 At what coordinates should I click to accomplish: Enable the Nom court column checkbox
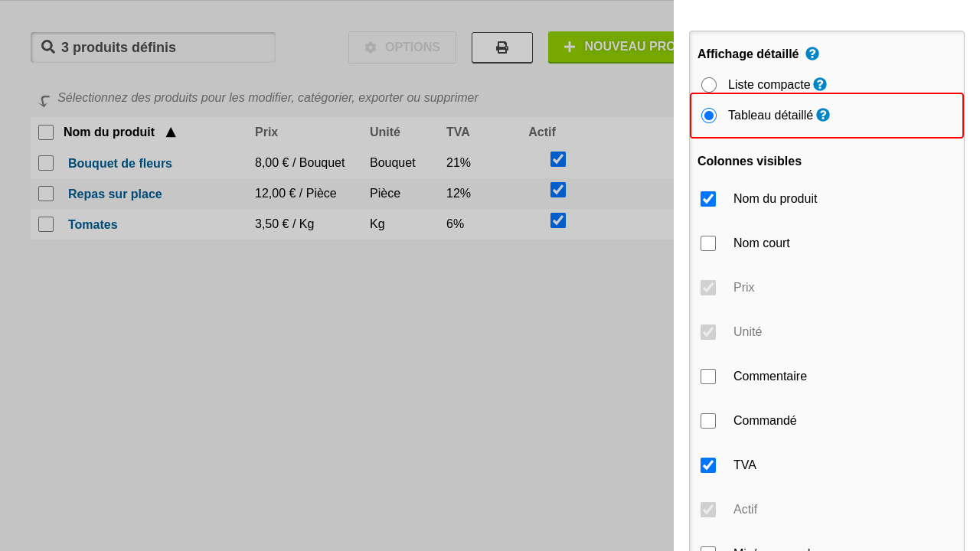pos(708,243)
